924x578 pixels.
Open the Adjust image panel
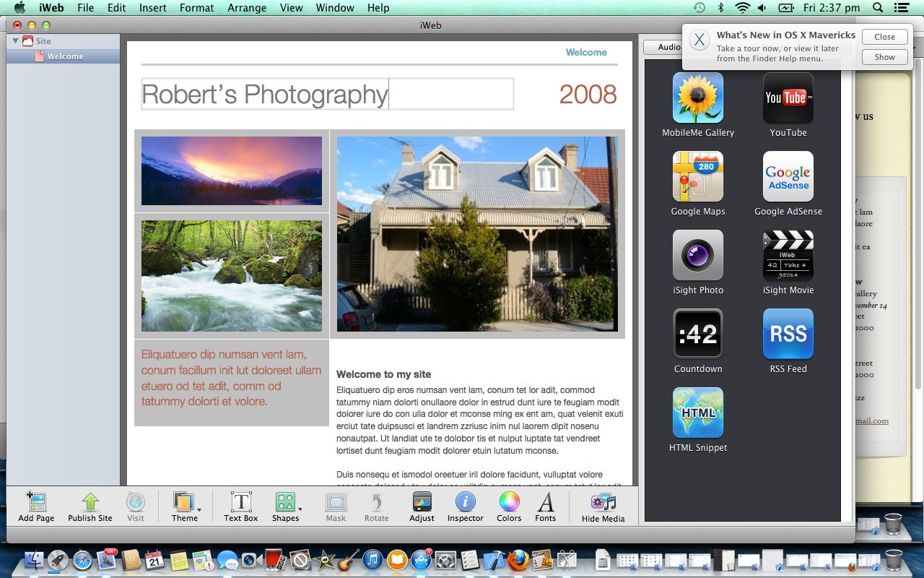(x=422, y=506)
